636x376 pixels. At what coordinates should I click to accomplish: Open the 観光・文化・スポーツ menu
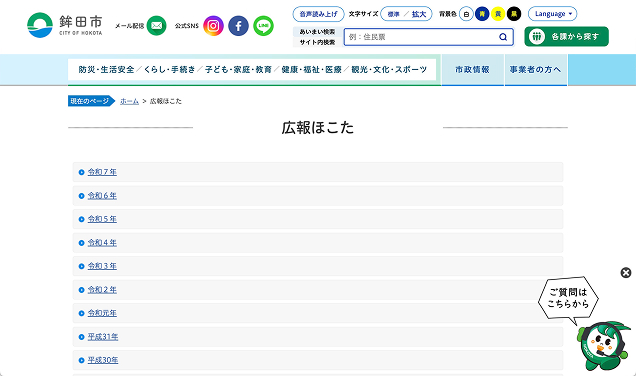point(389,70)
